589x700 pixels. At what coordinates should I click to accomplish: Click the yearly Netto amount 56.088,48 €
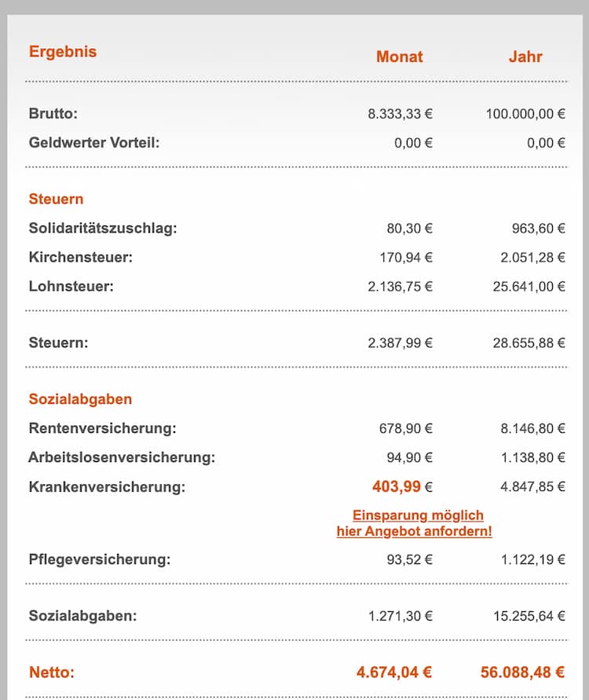click(522, 673)
